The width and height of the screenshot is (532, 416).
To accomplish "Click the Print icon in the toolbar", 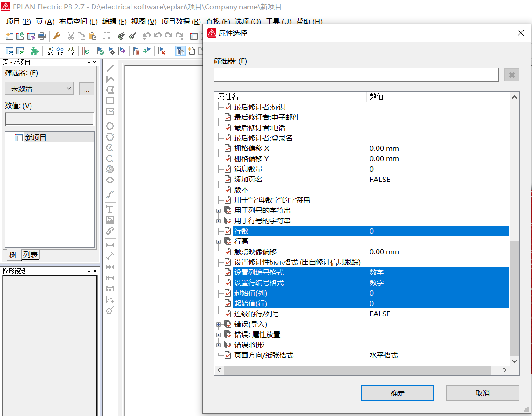I will click(42, 37).
